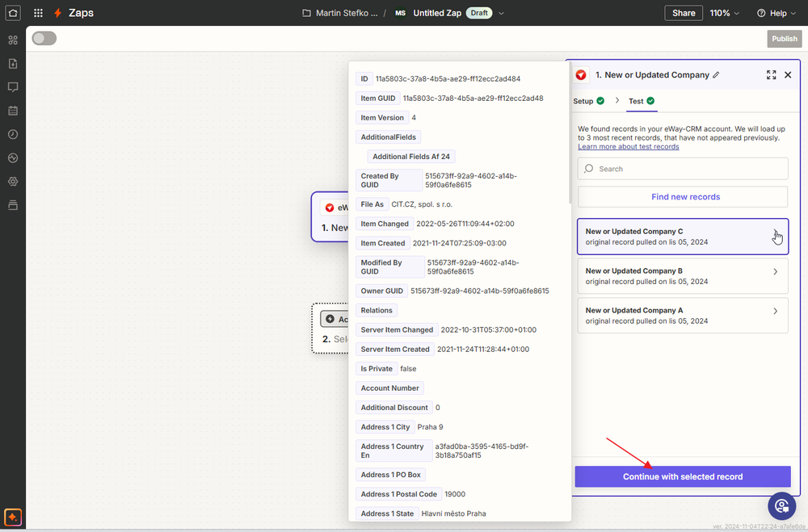Click the Zaps lightning bolt logo
This screenshot has height=532, width=808.
pos(58,13)
